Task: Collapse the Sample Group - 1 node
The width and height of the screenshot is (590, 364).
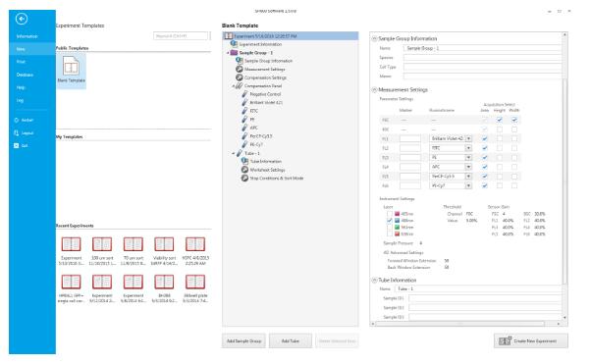Action: click(228, 53)
